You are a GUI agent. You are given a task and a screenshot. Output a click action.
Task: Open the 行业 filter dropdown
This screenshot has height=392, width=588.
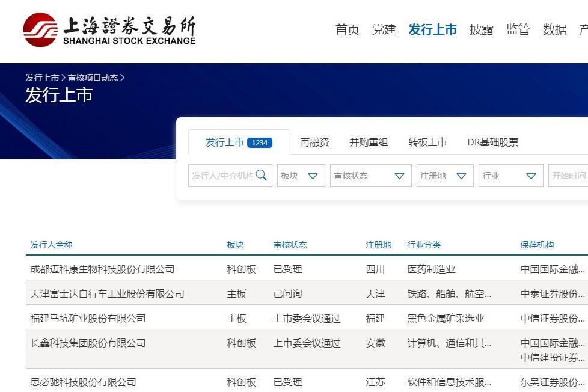[x=511, y=176]
